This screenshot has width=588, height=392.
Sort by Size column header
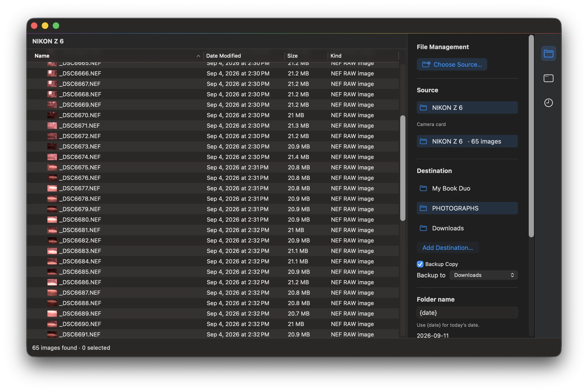(292, 56)
